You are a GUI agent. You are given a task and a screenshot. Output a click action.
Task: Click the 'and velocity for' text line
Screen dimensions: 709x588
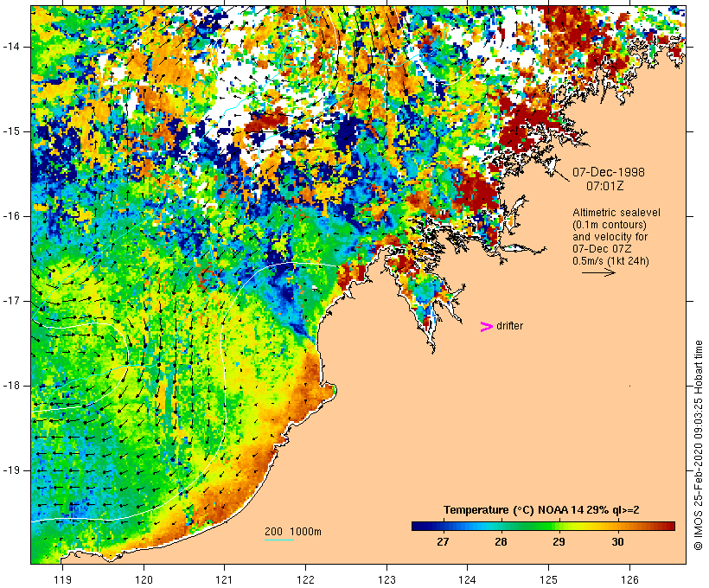click(x=610, y=237)
